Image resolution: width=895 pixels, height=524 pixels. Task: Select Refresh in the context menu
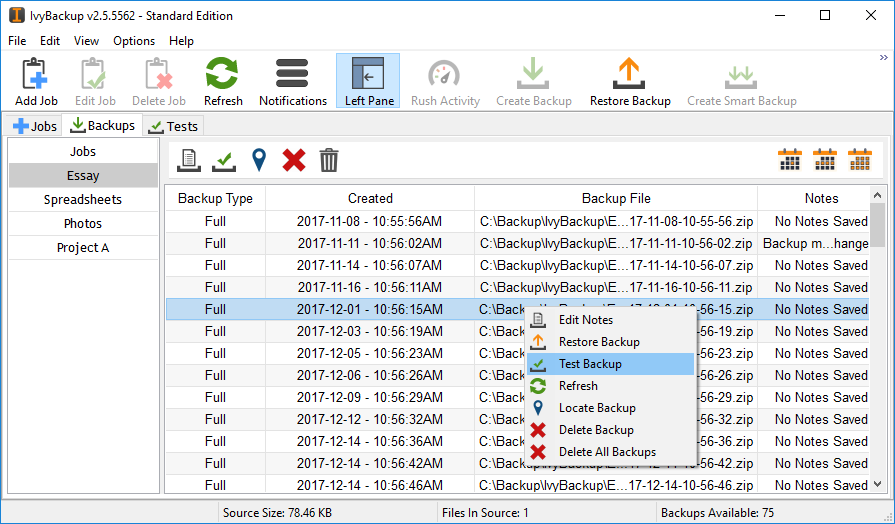click(611, 386)
